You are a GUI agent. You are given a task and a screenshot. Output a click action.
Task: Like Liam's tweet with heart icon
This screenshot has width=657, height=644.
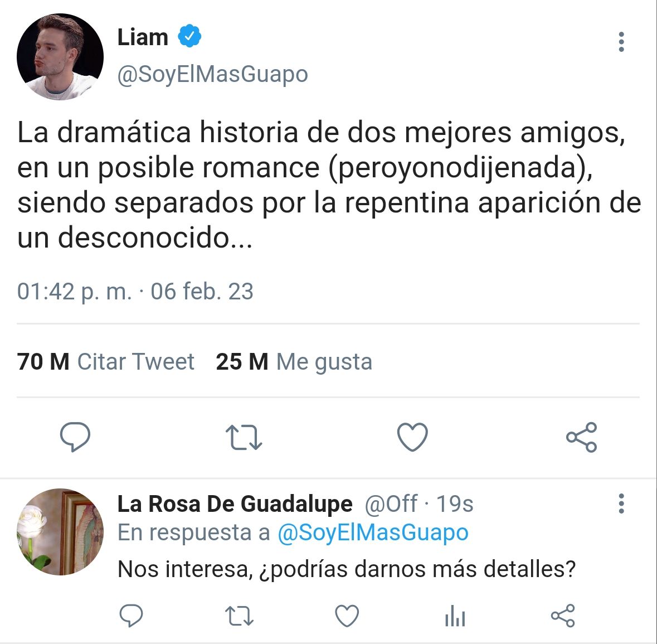[413, 437]
